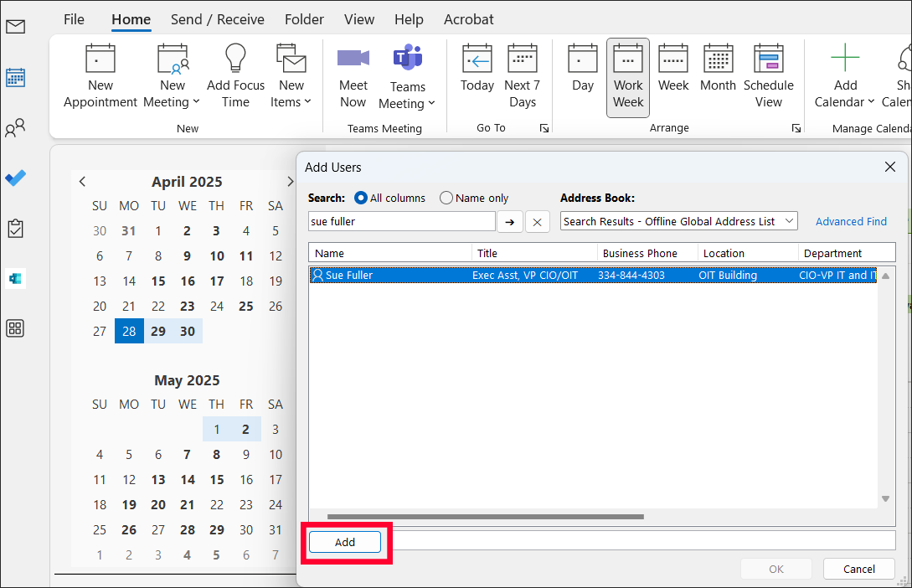Screen dimensions: 912x588
Task: Select Work Week view
Action: tap(628, 78)
